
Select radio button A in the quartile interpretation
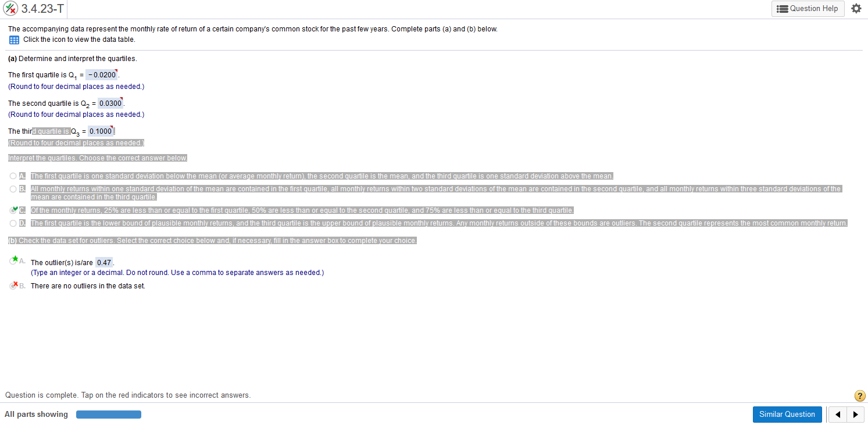(x=13, y=176)
